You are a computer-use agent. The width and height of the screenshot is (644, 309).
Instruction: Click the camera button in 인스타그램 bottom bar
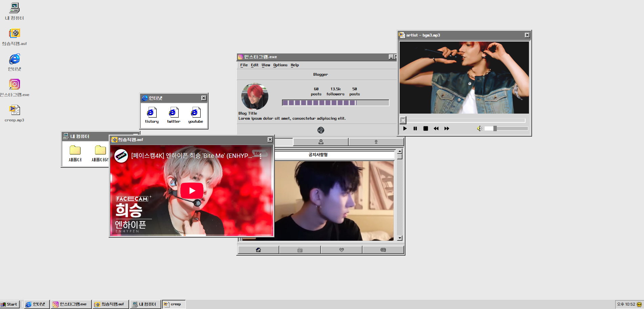coord(300,250)
